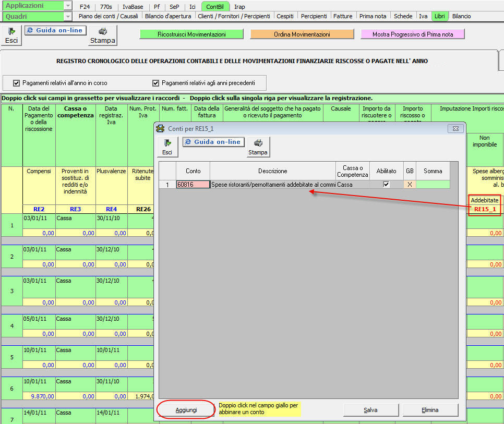Open Clienti / Fornitori / Percipienti
This screenshot has width=504, height=424.
[x=234, y=16]
